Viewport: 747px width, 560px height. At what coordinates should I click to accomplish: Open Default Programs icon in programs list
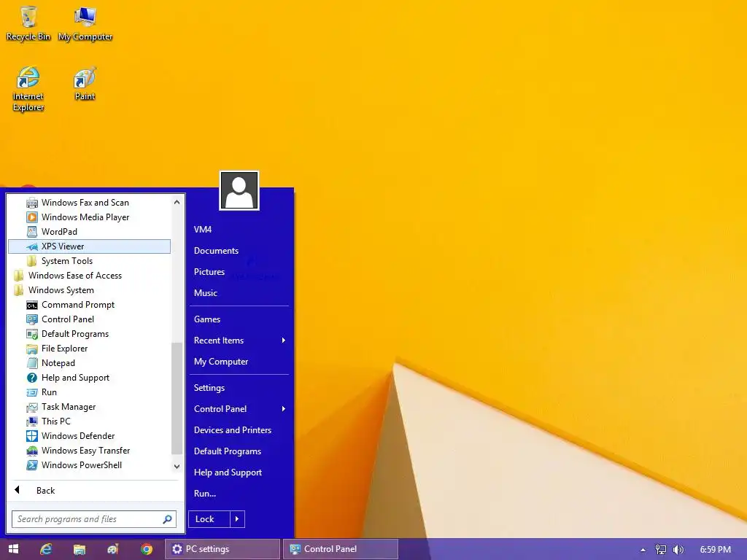(x=32, y=334)
